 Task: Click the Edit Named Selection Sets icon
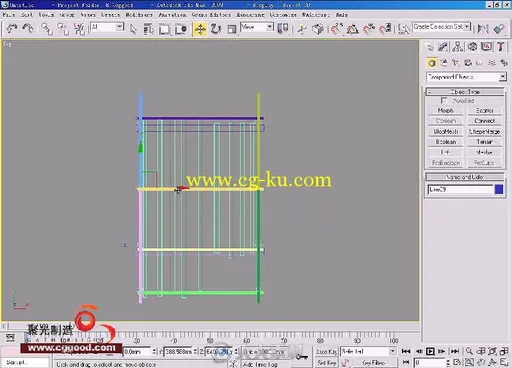[x=404, y=29]
